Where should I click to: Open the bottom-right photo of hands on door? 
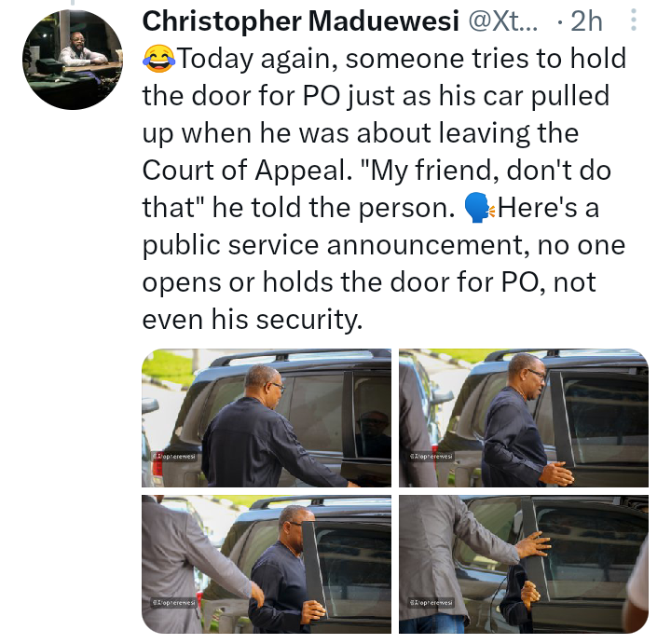click(524, 564)
